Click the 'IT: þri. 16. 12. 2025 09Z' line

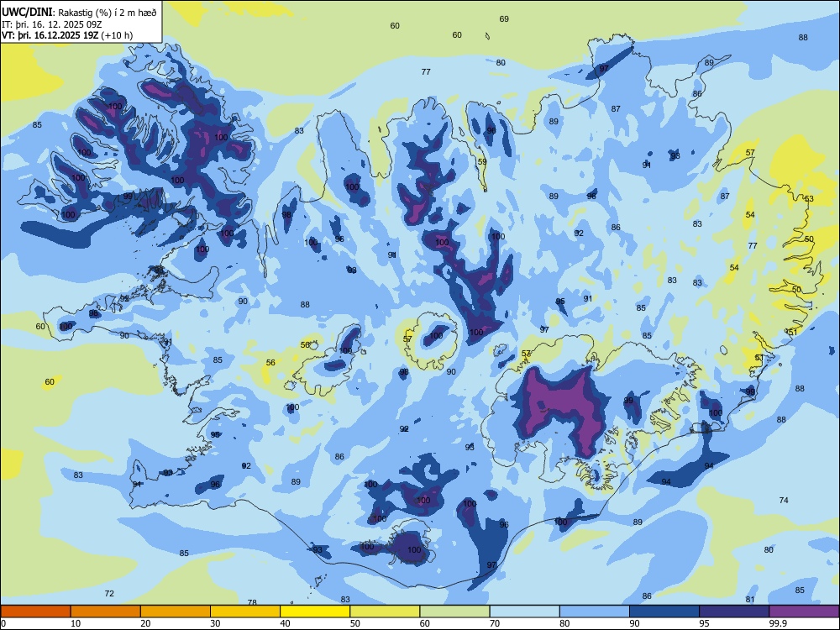point(52,24)
